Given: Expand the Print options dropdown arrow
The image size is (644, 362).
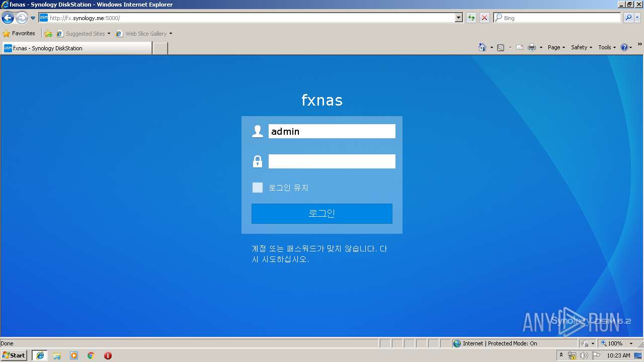Looking at the screenshot, I should [x=541, y=47].
